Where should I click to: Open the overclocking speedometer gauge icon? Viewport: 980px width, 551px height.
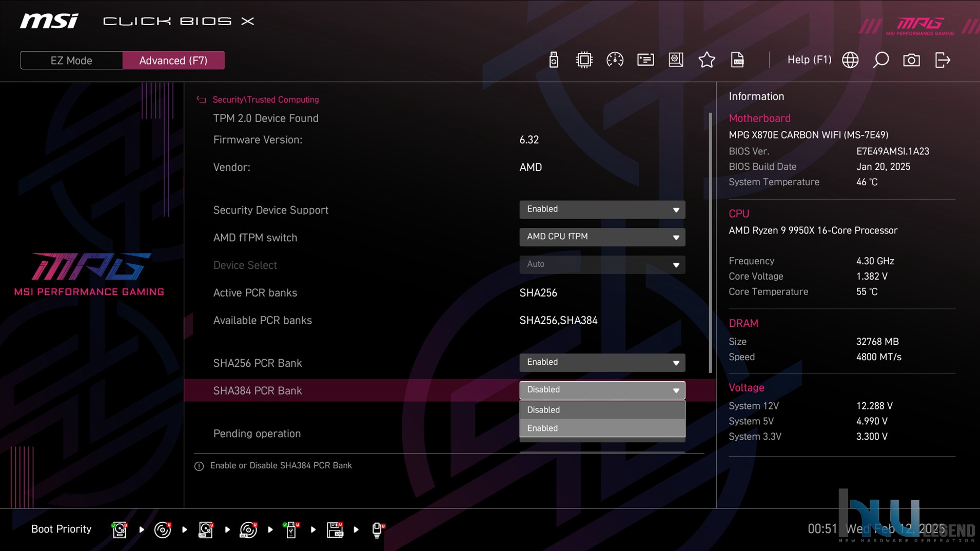click(615, 60)
